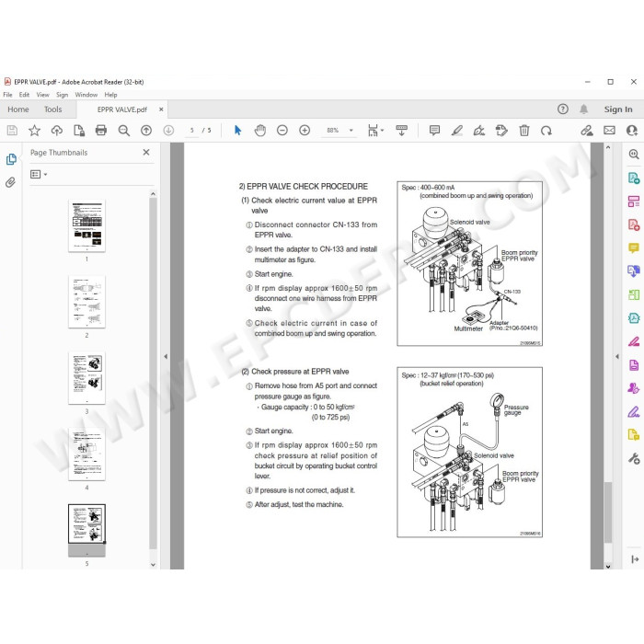This screenshot has width=644, height=644.
Task: Select page 1 thumbnail
Action: [x=86, y=225]
